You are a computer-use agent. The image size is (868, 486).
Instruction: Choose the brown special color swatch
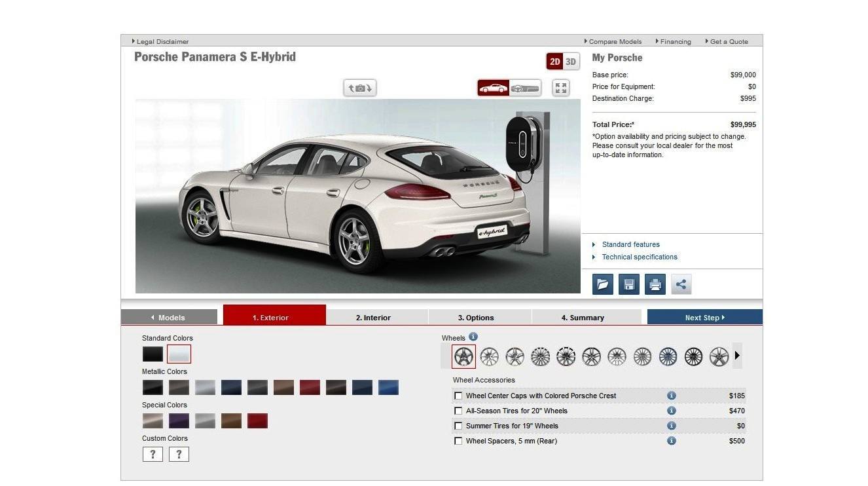click(231, 421)
